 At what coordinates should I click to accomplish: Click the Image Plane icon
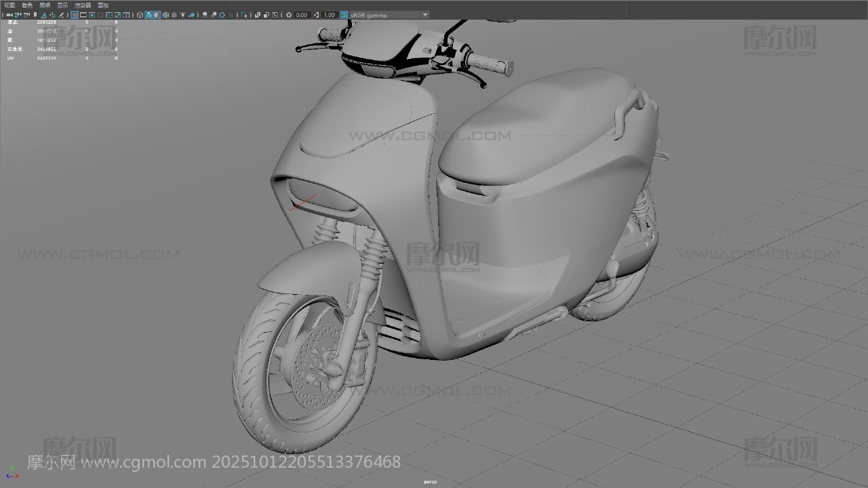(44, 15)
